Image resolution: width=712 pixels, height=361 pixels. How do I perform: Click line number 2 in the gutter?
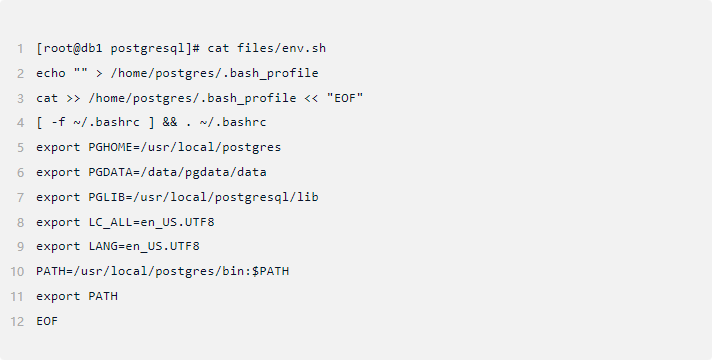(x=20, y=74)
